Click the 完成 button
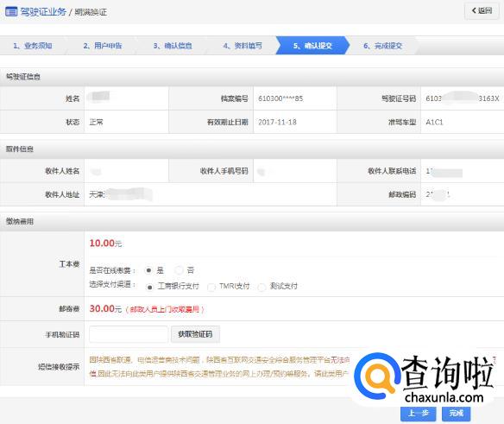Viewport: 504px width, 424px height. click(x=457, y=414)
